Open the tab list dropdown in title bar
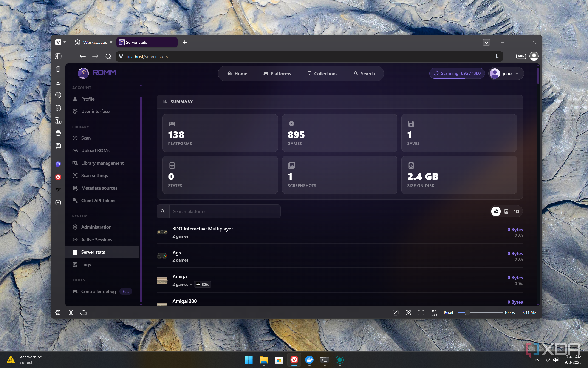The height and width of the screenshot is (368, 588). pos(486,42)
